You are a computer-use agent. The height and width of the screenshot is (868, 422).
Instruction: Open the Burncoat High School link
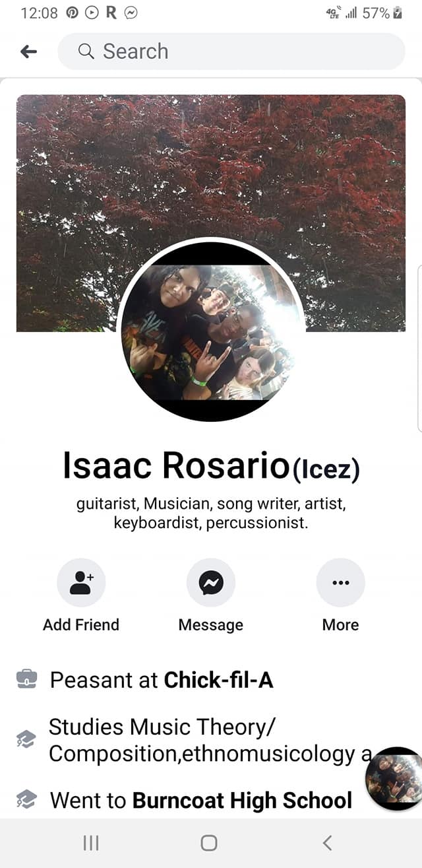(242, 801)
